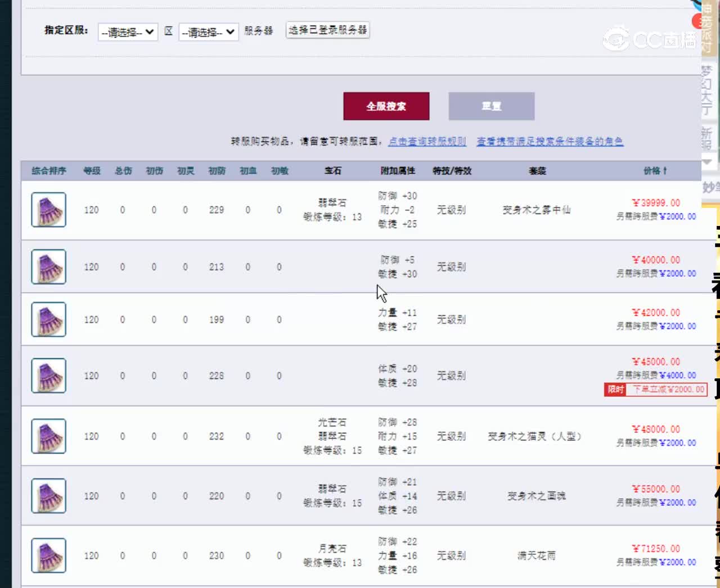720x588 pixels.
Task: Click 初防 value 232
Action: [x=217, y=436]
